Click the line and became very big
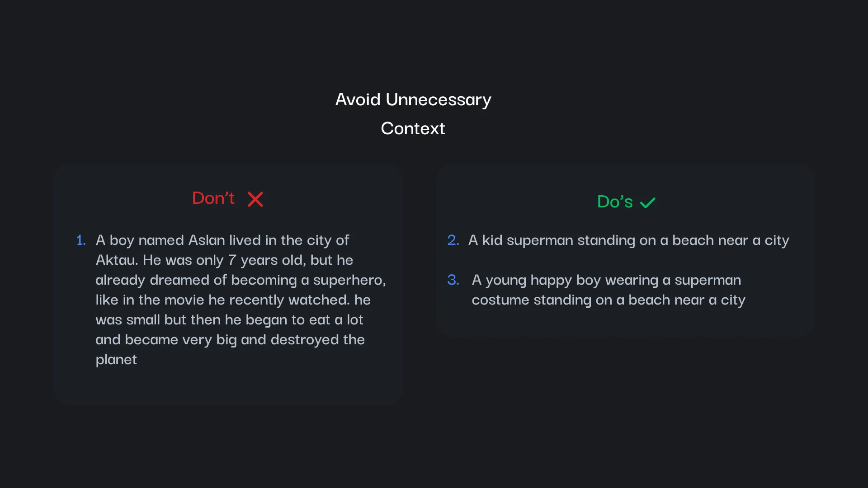This screenshot has width=868, height=488. (x=230, y=340)
